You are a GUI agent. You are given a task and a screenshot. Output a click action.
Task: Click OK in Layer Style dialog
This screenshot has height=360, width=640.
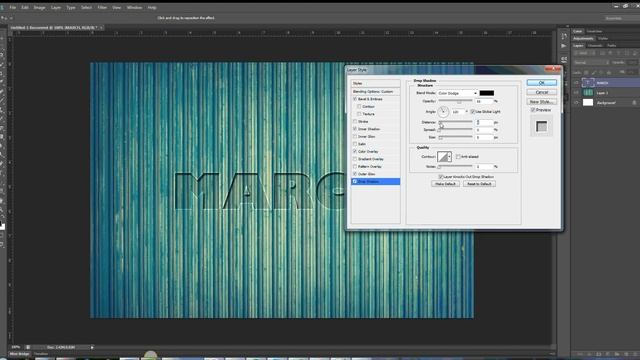tap(542, 83)
